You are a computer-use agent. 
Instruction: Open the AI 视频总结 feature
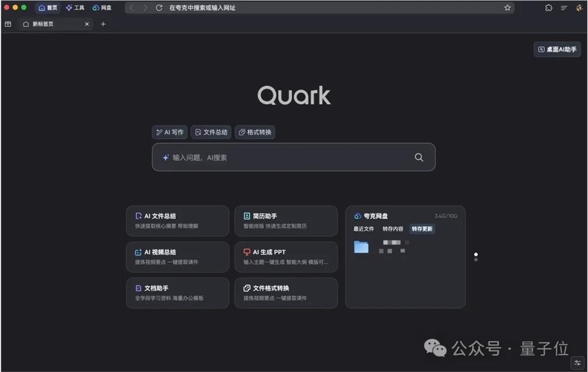click(x=178, y=257)
